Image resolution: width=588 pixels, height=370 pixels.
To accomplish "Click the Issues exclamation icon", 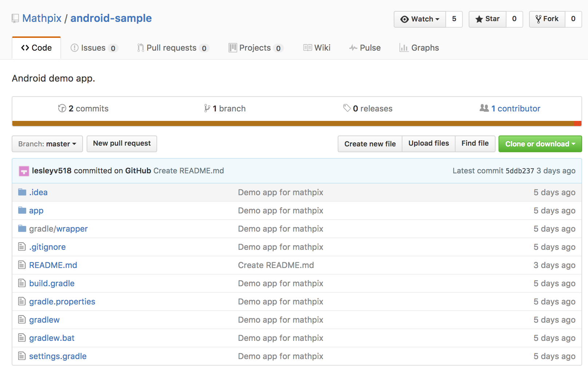I will point(75,48).
